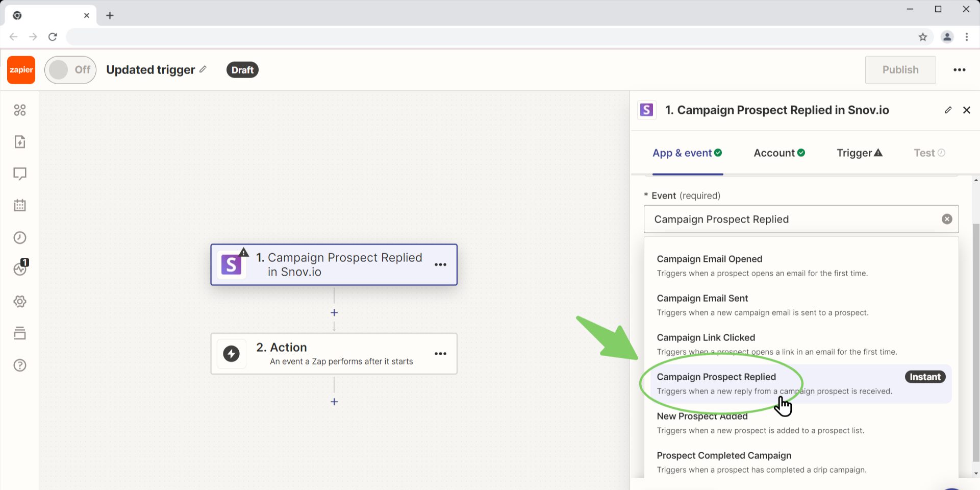This screenshot has height=490, width=980.
Task: Switch to the Account tab
Action: coord(778,153)
